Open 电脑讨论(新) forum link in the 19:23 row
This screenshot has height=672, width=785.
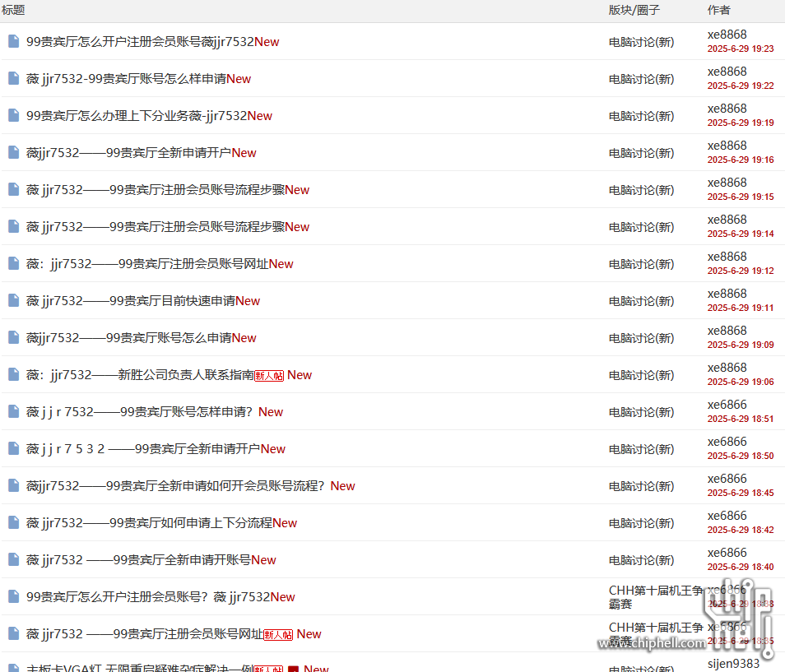(x=641, y=42)
